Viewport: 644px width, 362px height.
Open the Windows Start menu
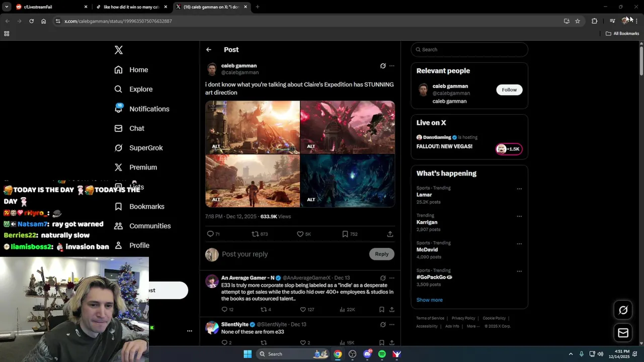248,354
